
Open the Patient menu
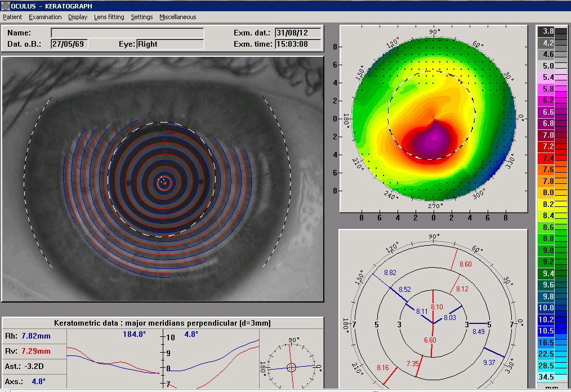click(x=12, y=17)
